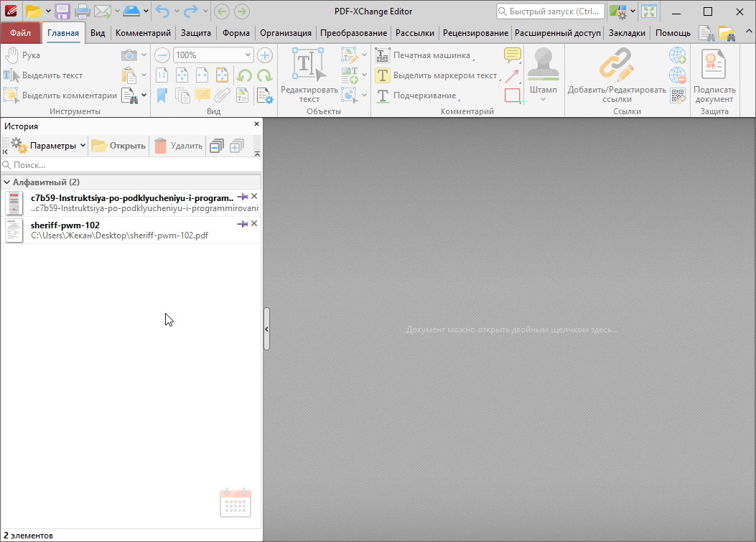Switch to the Вид tab
The image size is (756, 542).
point(98,33)
